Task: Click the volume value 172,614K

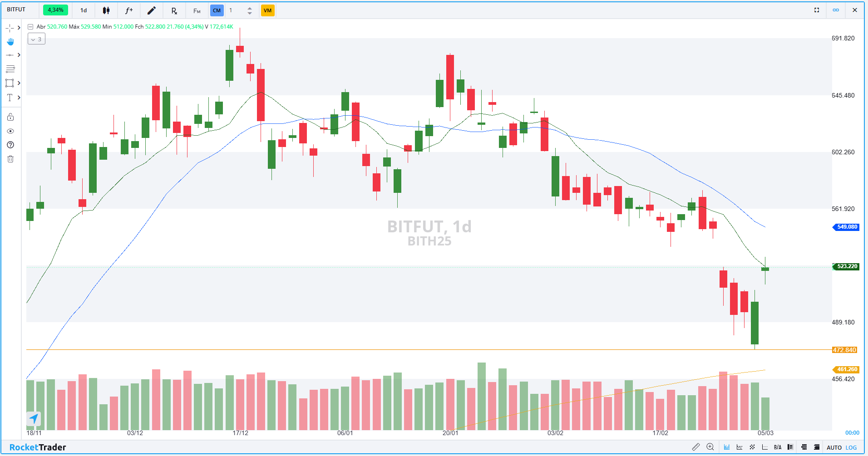Action: (x=222, y=27)
